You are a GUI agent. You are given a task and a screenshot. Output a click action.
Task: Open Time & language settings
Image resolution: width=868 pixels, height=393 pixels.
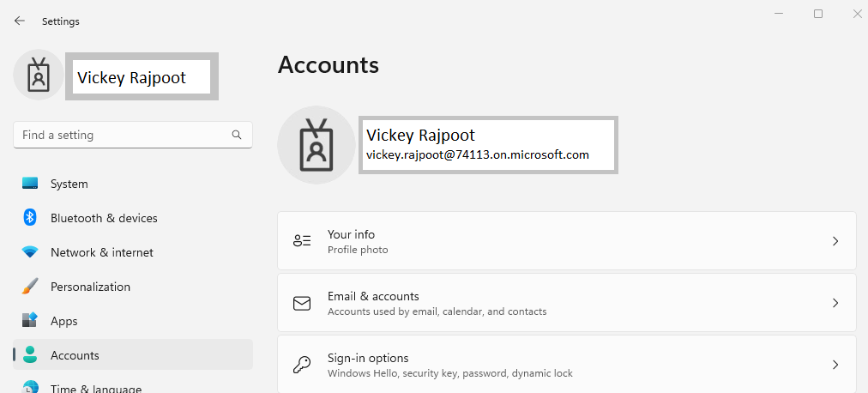tap(133, 385)
